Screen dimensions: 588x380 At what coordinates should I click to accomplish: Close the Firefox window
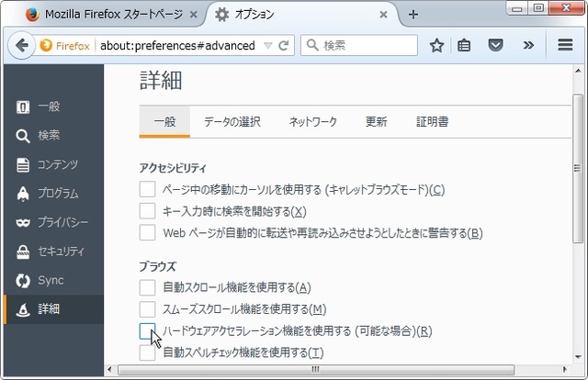567,8
